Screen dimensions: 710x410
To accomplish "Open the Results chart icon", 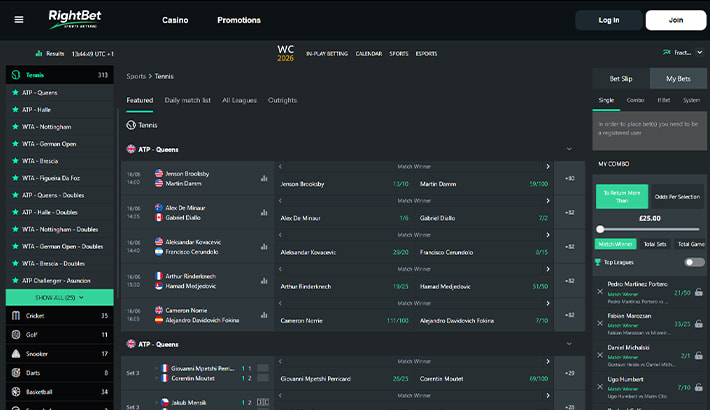I will coord(39,53).
